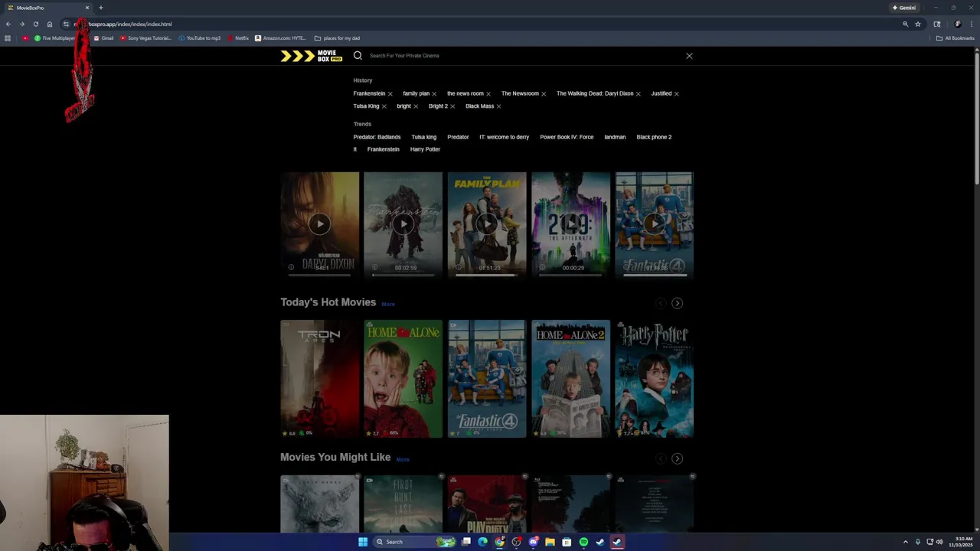Expand All Bookmarks folder
Image resolution: width=980 pixels, height=551 pixels.
955,38
